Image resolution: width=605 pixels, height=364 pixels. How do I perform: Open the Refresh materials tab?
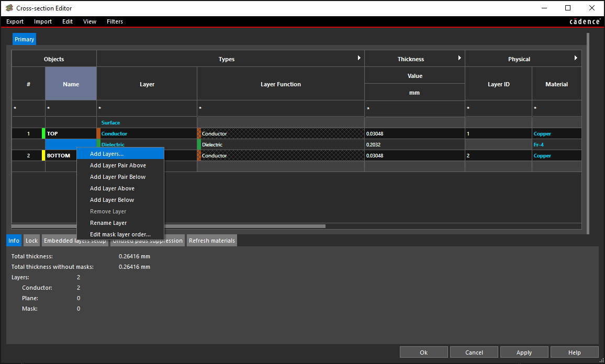point(211,241)
